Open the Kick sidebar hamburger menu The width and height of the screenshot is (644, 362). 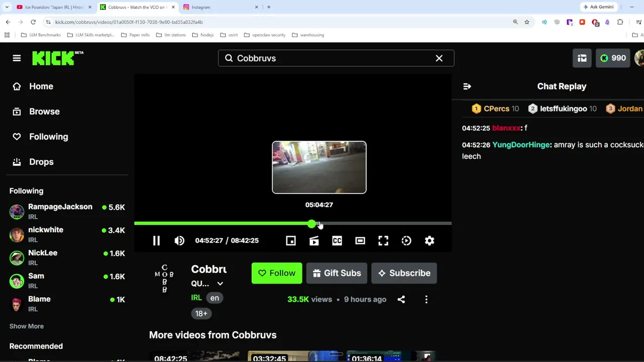tap(17, 58)
